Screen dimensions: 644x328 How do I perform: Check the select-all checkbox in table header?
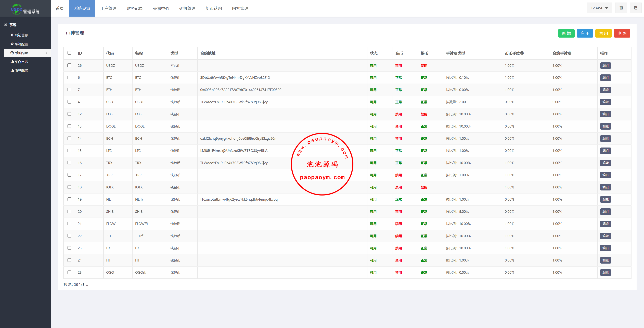click(69, 53)
